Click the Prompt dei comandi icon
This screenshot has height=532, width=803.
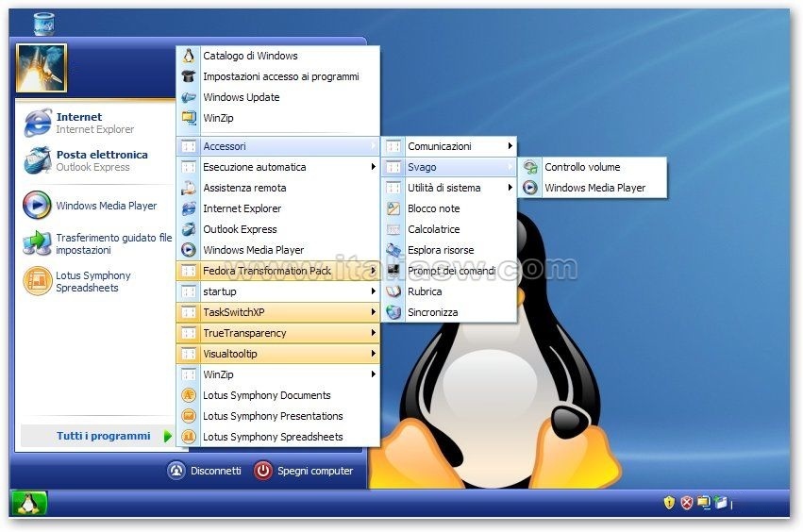(x=393, y=271)
